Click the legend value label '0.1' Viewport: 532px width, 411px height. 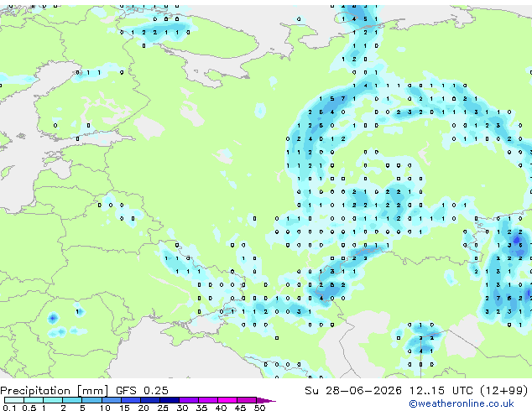(x=9, y=408)
